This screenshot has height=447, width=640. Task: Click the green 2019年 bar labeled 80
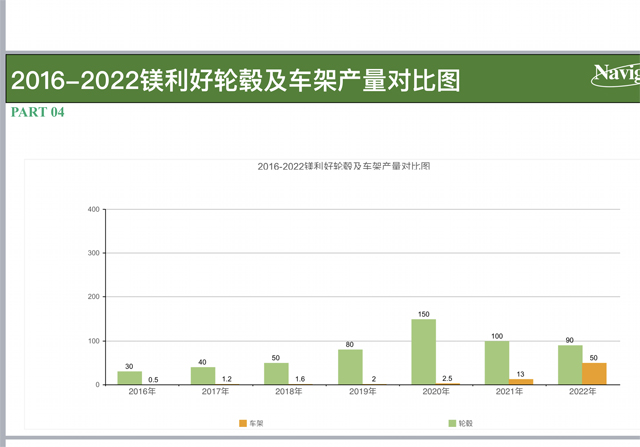click(x=350, y=366)
